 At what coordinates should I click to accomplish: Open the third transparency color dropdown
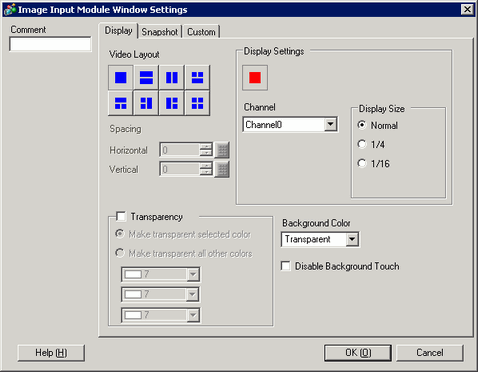(x=193, y=315)
